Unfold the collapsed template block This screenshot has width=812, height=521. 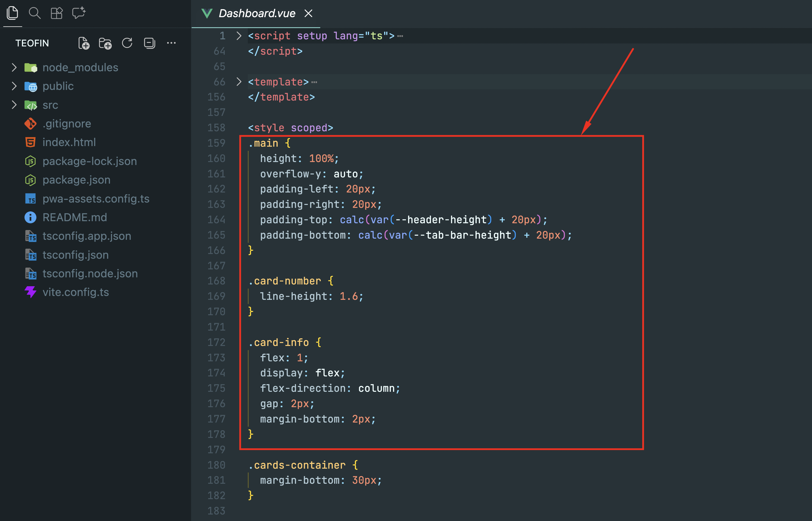pos(239,82)
